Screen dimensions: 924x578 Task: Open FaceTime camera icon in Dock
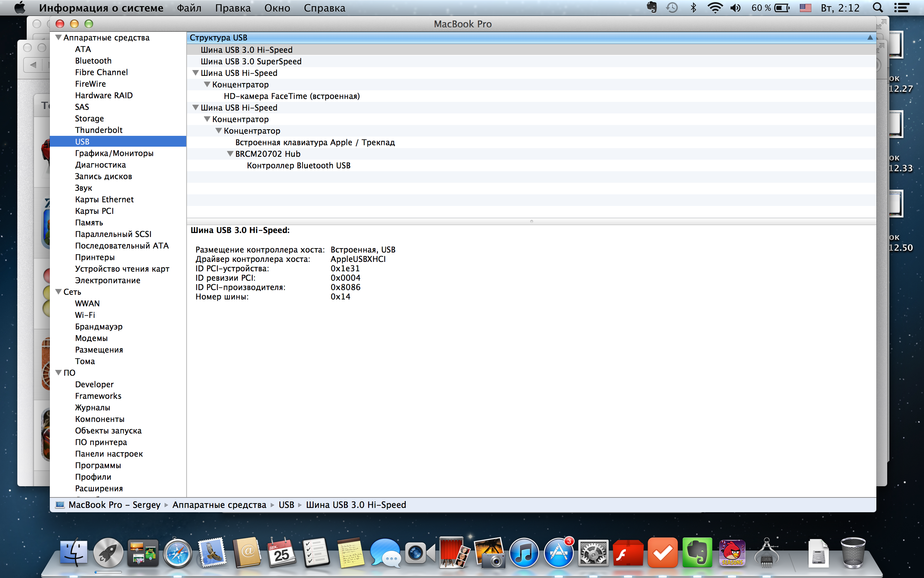click(x=420, y=553)
